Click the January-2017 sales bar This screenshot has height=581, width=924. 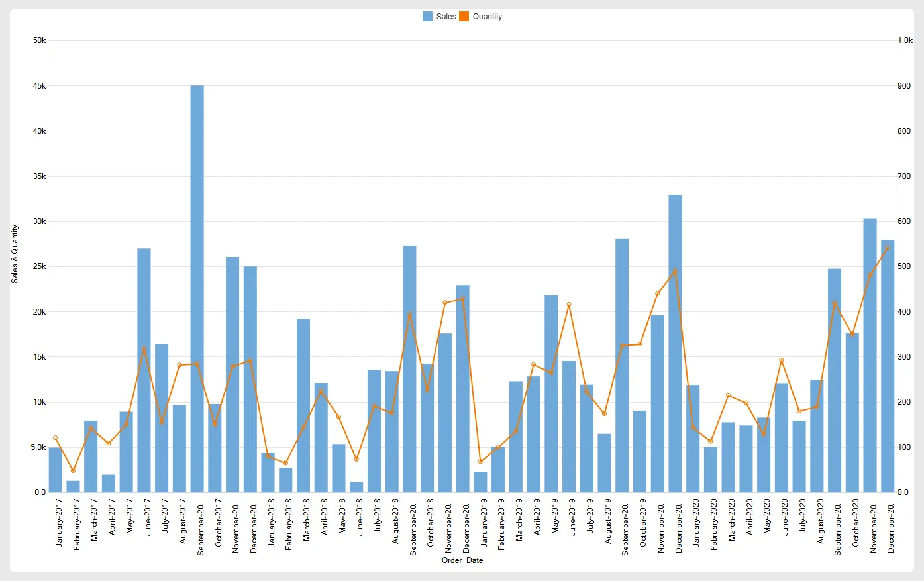(x=56, y=470)
